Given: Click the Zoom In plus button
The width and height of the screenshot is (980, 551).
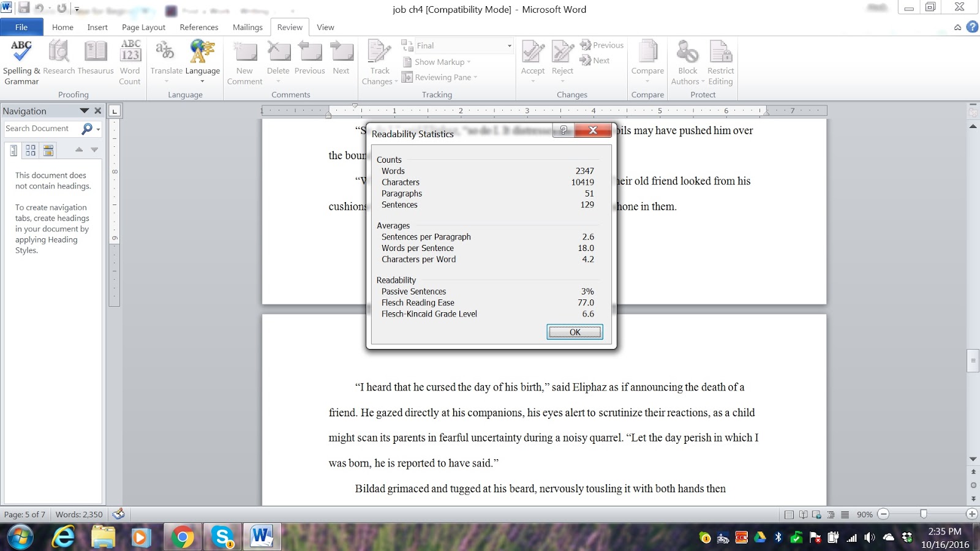Looking at the screenshot, I should tap(971, 514).
